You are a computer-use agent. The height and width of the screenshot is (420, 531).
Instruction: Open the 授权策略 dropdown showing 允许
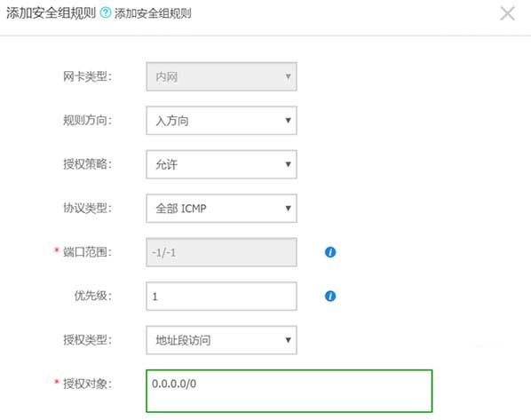[221, 164]
